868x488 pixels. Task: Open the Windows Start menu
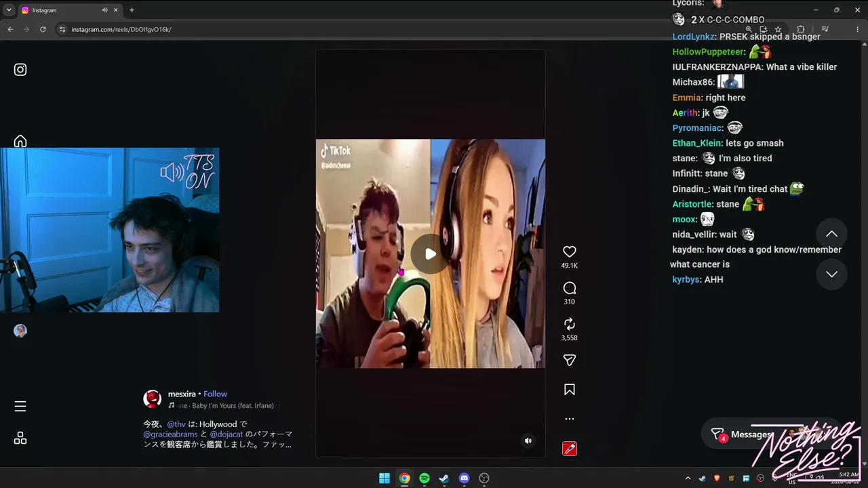(384, 478)
